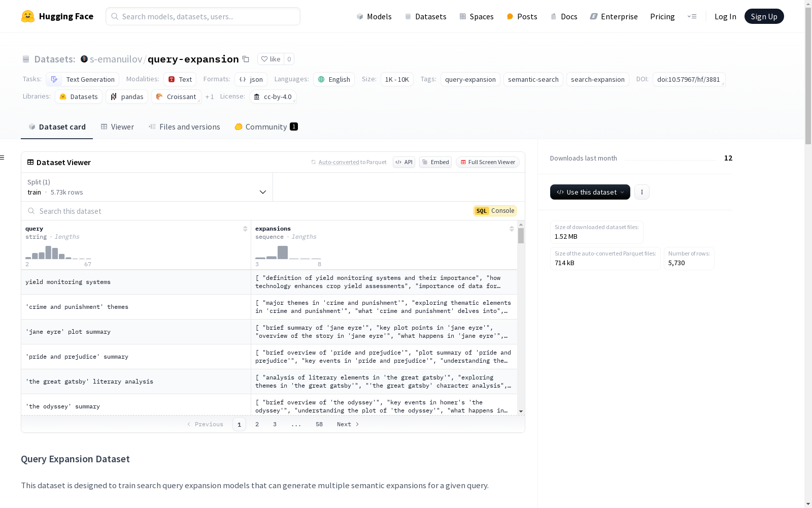Open the three-dot more options menu
Image resolution: width=812 pixels, height=508 pixels.
click(642, 192)
